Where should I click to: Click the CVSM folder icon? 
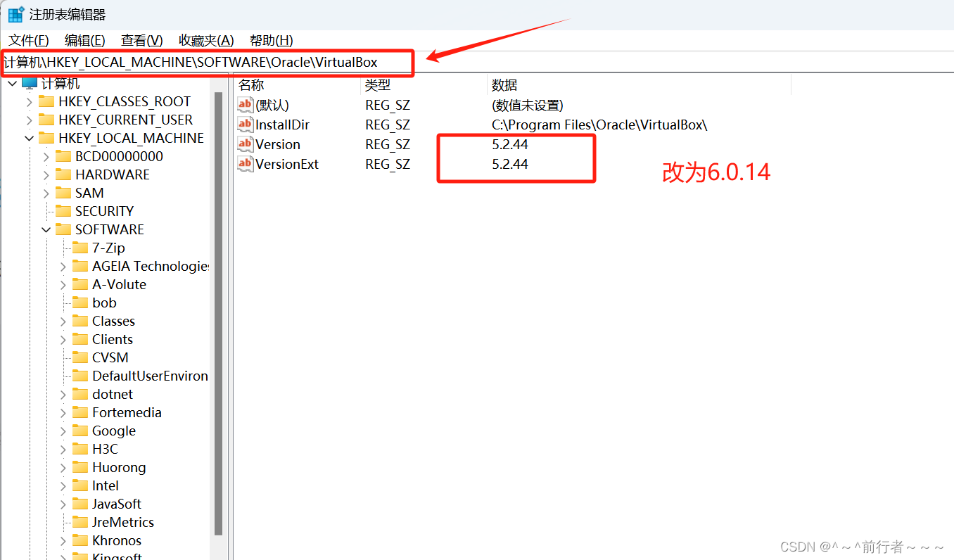80,357
